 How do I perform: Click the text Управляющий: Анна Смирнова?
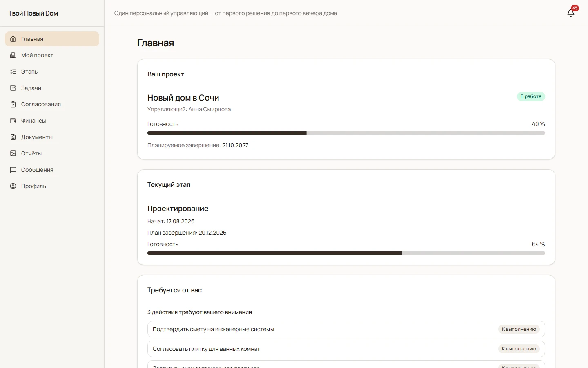point(189,109)
